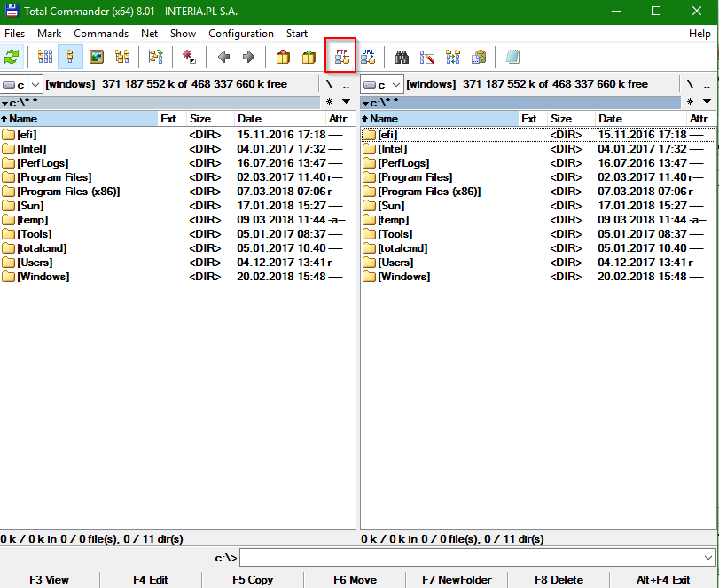
Task: Click F5 Copy button
Action: 253,580
